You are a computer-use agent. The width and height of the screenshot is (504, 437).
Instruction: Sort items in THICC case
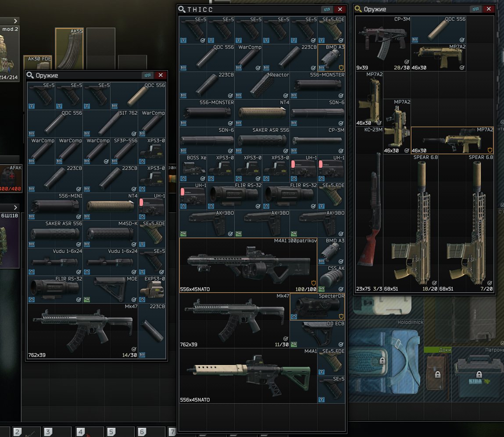[327, 9]
